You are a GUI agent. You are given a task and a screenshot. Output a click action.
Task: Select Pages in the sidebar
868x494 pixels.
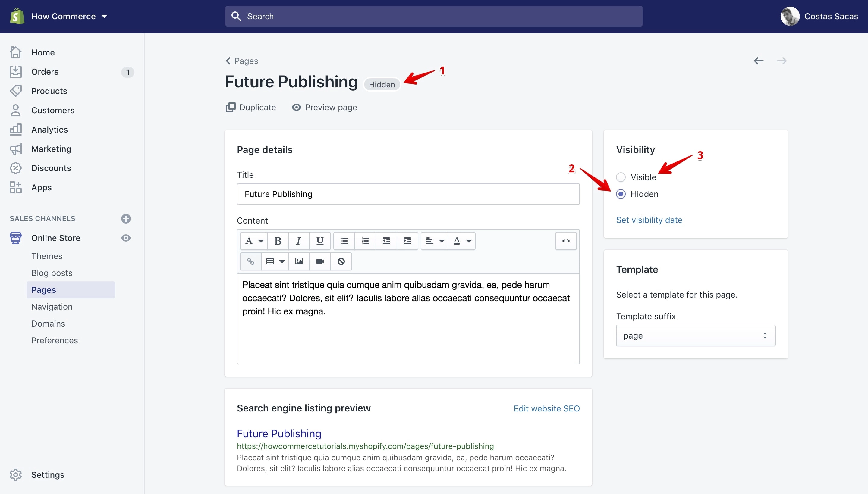[71, 290]
